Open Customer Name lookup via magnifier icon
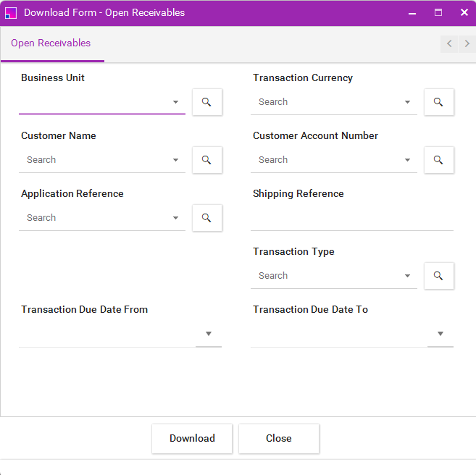476x475 pixels. pyautogui.click(x=206, y=160)
